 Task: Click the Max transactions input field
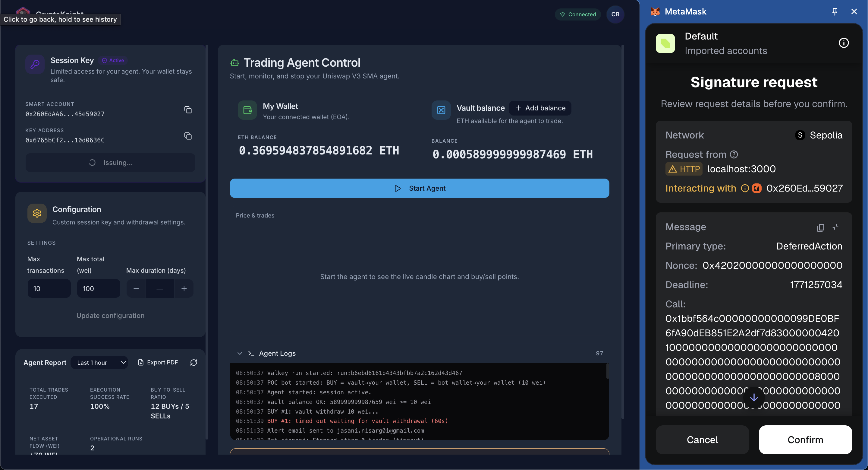pyautogui.click(x=49, y=289)
